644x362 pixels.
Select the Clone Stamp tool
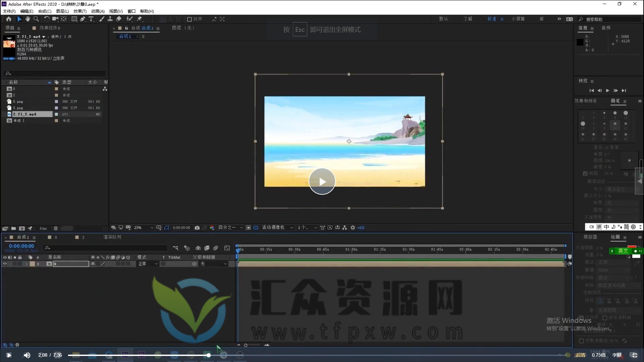(x=110, y=19)
